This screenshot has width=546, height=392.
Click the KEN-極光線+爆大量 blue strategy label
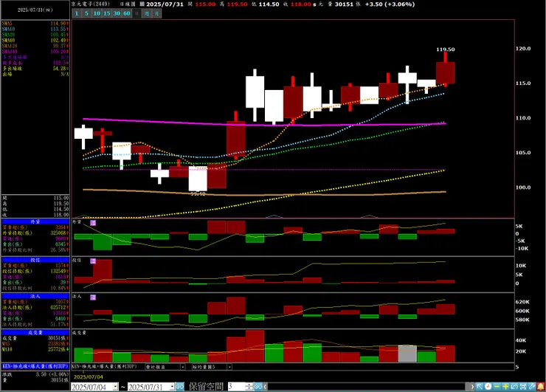[x=35, y=367]
